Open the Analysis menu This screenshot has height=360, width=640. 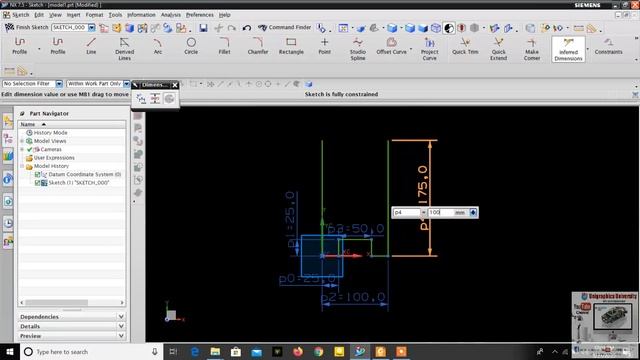coord(171,15)
